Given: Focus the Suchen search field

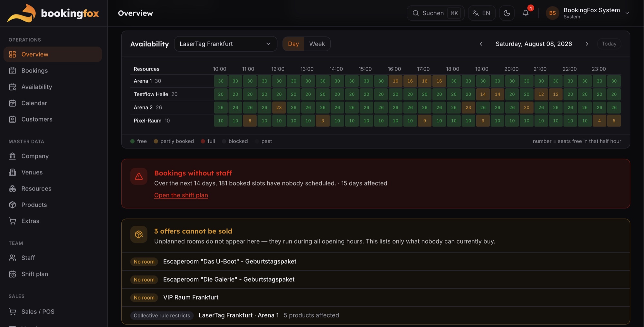Looking at the screenshot, I should pyautogui.click(x=435, y=13).
